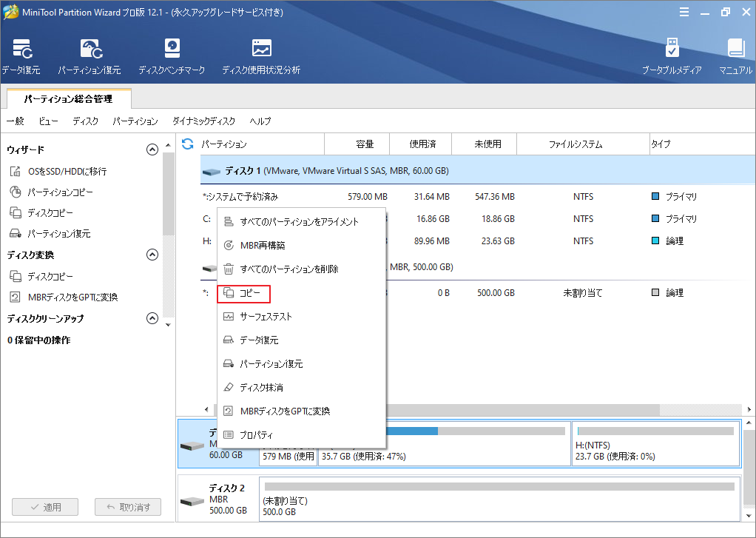Select the (未割り当て) 500.0 GB block
756x538 pixels.
pos(499,499)
